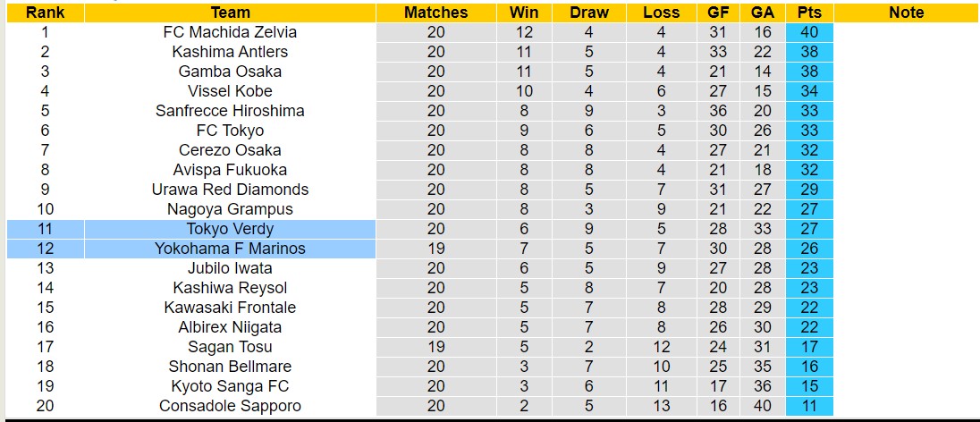Click the highlighted Tokyo Verdy row

point(230,229)
